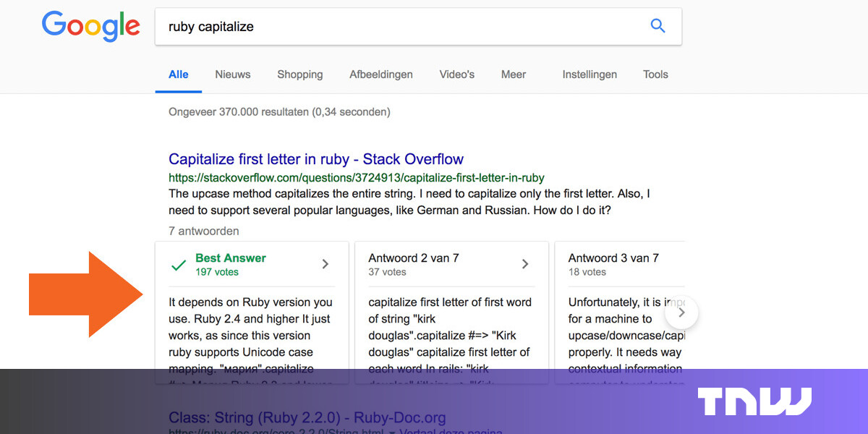This screenshot has width=868, height=434.
Task: Open Instellingen settings menu
Action: [x=590, y=75]
